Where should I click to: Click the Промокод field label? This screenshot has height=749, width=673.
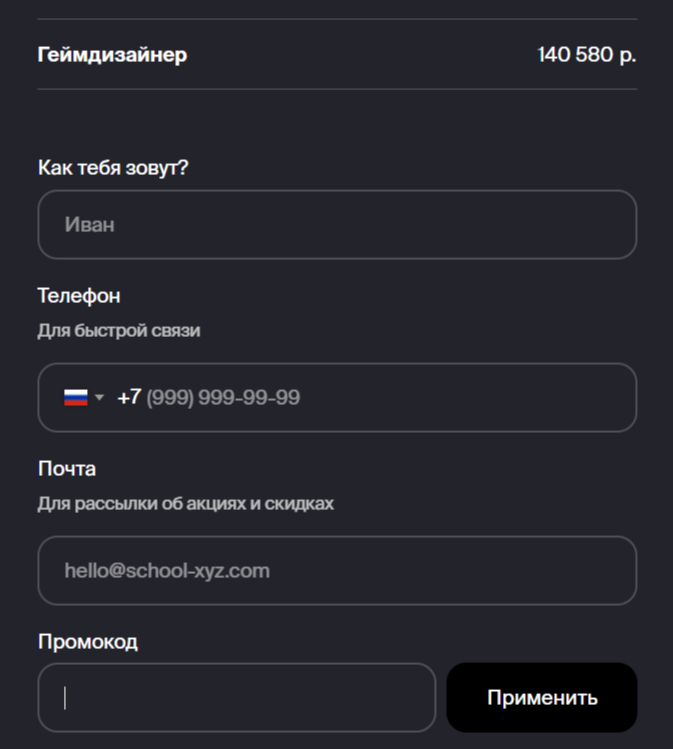(x=88, y=642)
